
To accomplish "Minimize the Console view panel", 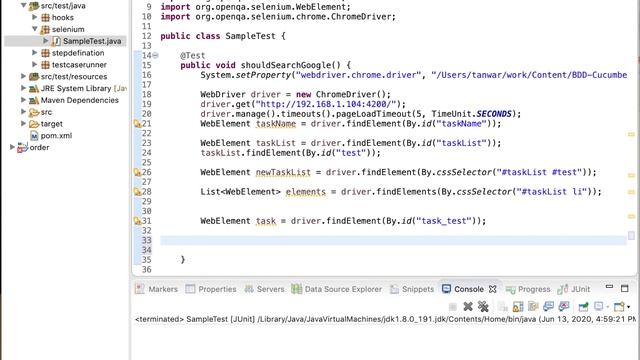I will pos(609,287).
